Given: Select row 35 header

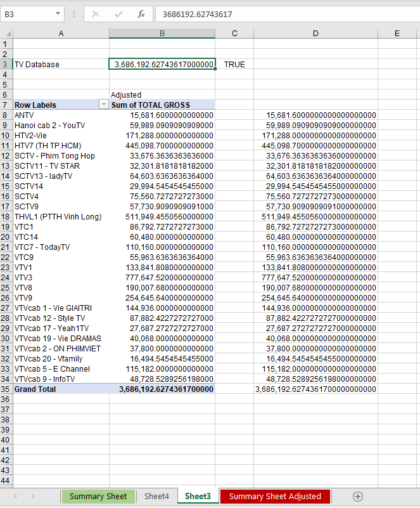Looking at the screenshot, I should coord(6,389).
